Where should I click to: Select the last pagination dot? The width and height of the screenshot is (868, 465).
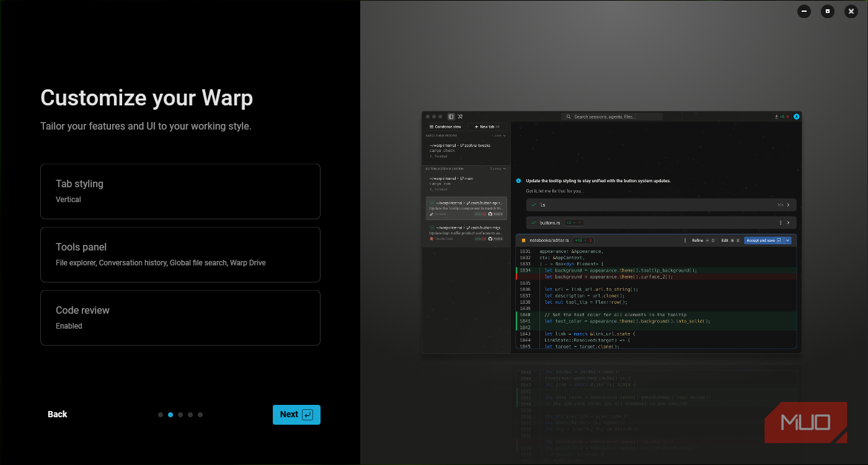[200, 415]
